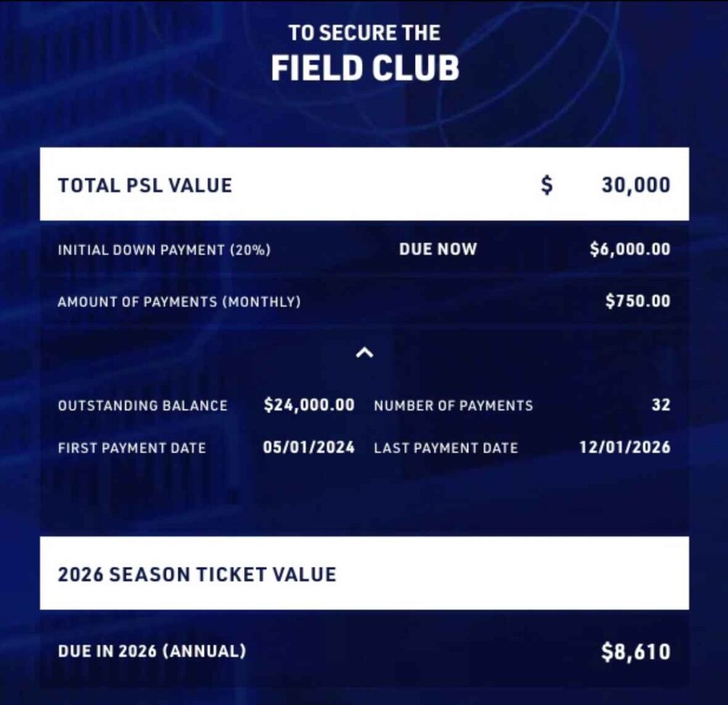Click the 2026 Season Ticket Value header

[197, 575]
